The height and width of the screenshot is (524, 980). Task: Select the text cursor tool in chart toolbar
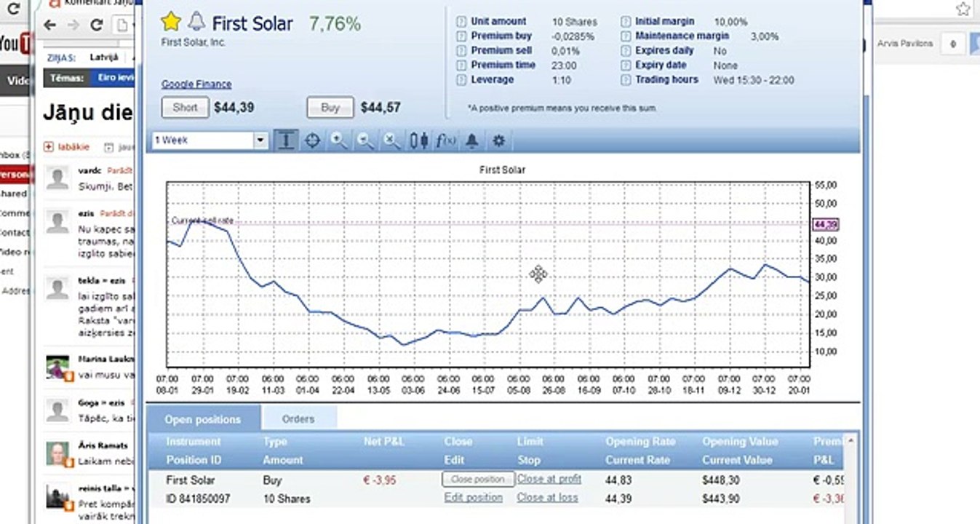(x=286, y=140)
